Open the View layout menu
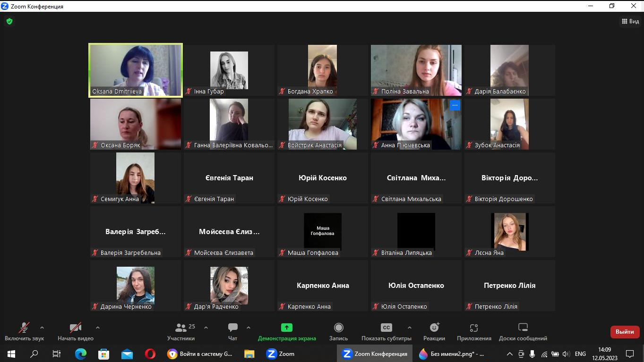Screen dimensions: 644x362 (x=630, y=21)
